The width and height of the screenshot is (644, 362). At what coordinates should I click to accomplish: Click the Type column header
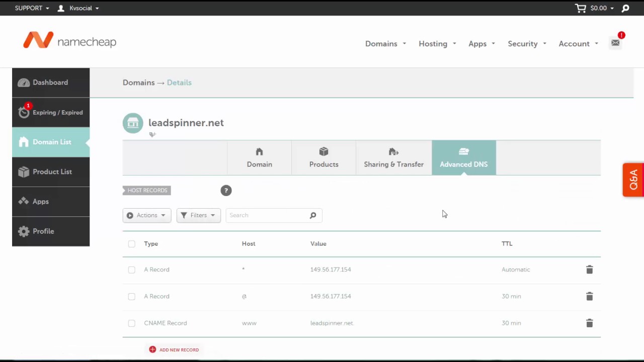(151, 244)
